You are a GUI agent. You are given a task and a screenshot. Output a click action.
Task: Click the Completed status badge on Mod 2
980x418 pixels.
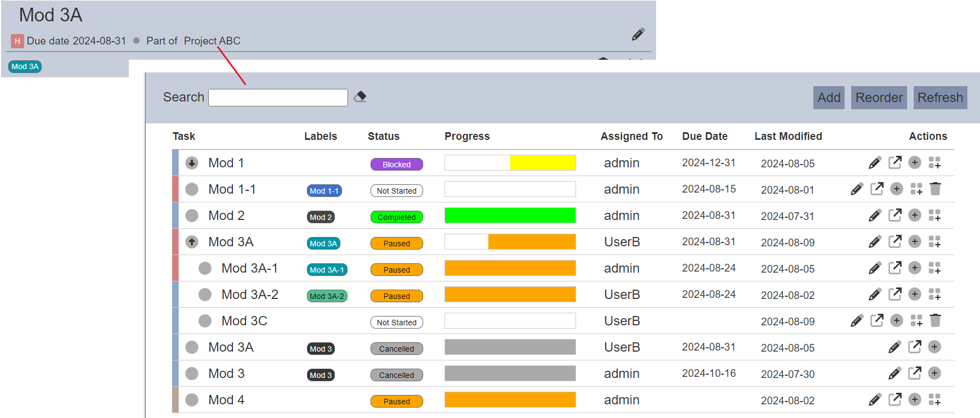click(x=397, y=217)
